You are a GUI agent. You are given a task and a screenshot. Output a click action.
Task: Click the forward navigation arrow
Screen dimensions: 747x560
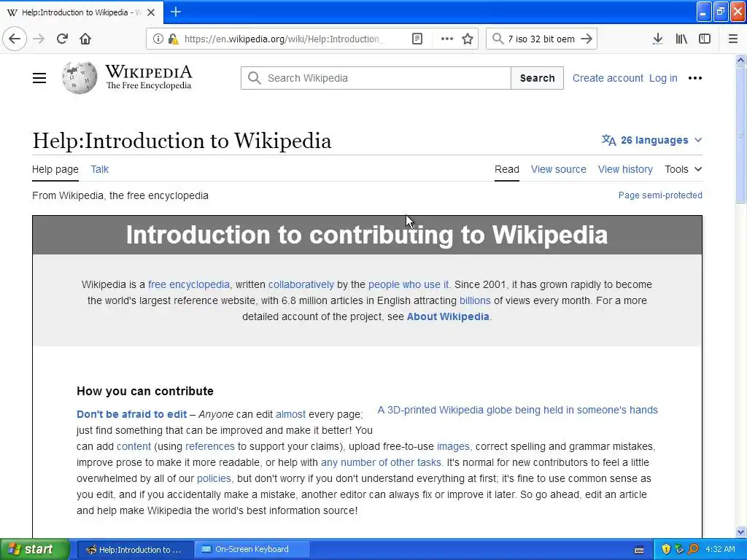pos(39,39)
